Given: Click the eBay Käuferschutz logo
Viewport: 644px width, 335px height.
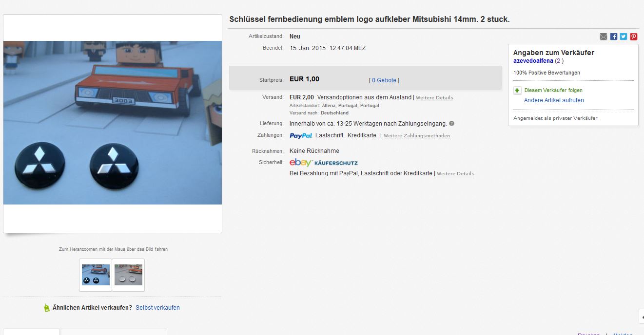Looking at the screenshot, I should (x=323, y=163).
